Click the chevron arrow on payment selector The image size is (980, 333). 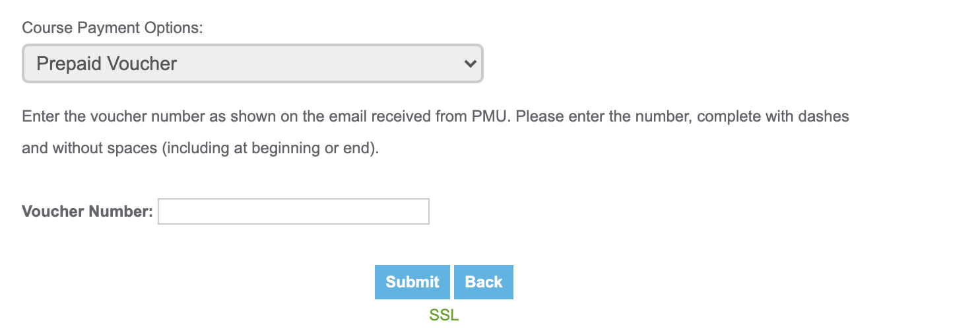[x=470, y=64]
